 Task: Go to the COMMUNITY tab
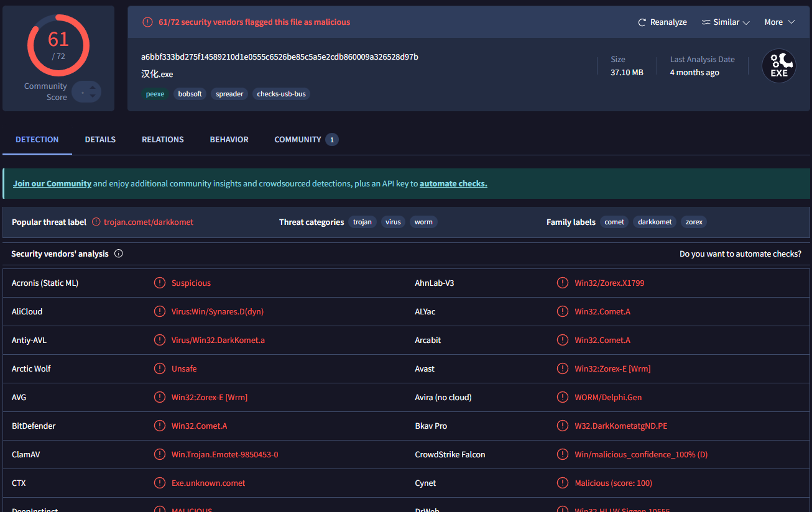click(298, 140)
